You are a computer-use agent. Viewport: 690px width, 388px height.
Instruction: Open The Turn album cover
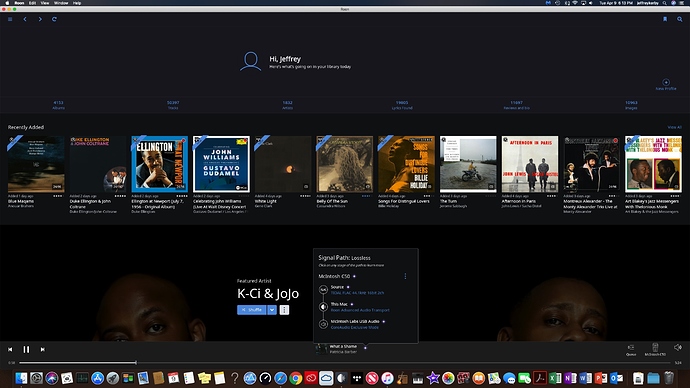[x=468, y=164]
